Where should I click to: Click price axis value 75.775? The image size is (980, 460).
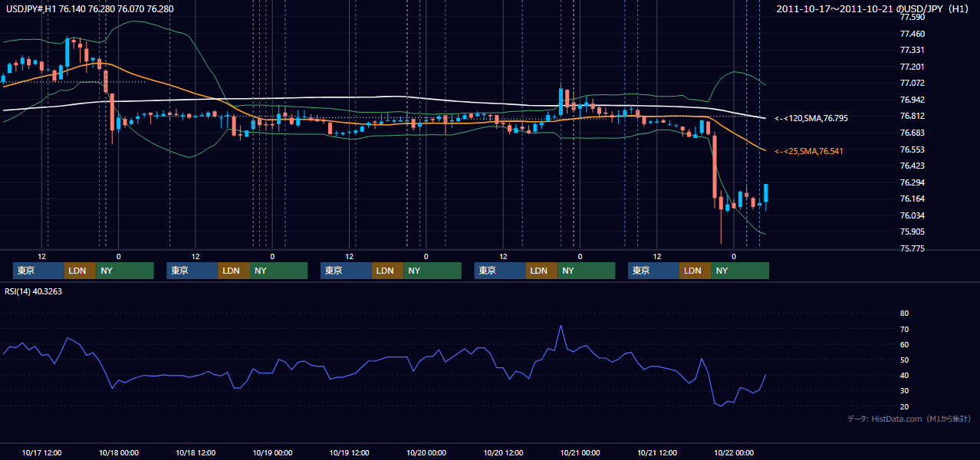tap(912, 248)
